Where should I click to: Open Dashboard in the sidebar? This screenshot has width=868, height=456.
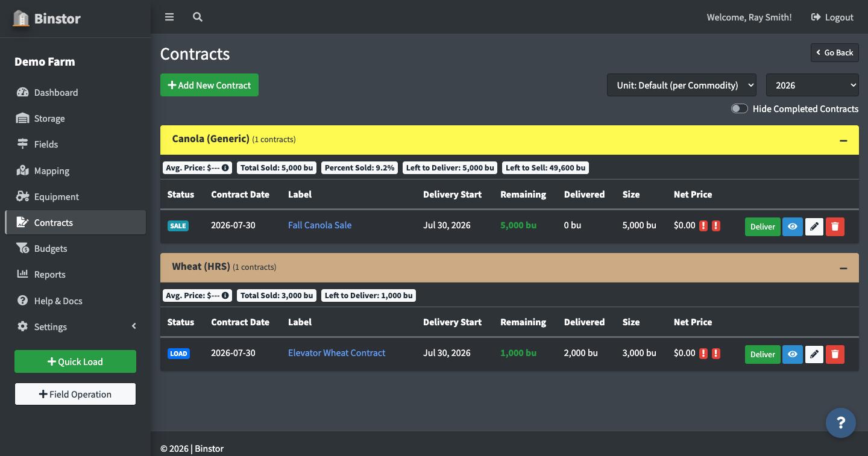pos(75,92)
